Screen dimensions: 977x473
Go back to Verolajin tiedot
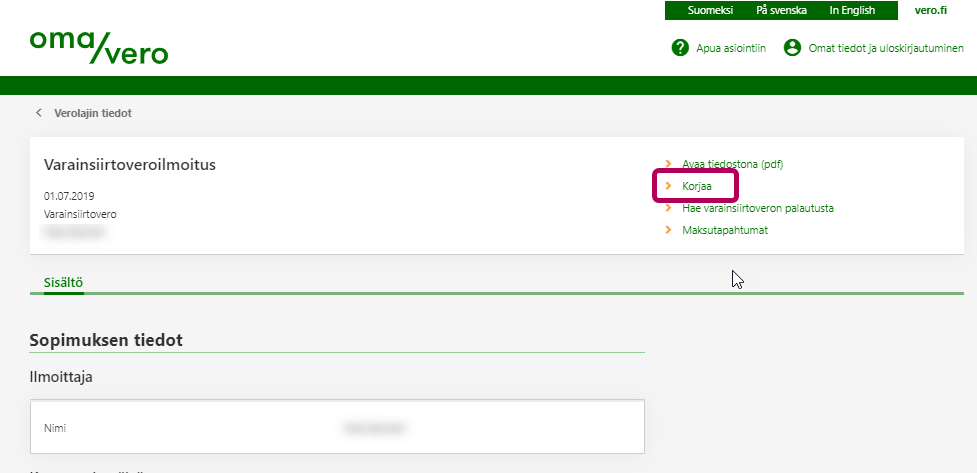(92, 113)
